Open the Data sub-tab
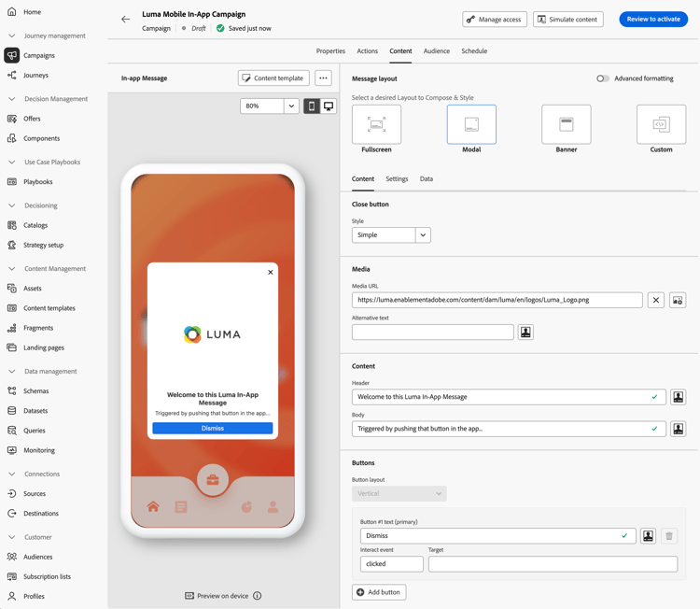This screenshot has height=609, width=700. click(426, 178)
